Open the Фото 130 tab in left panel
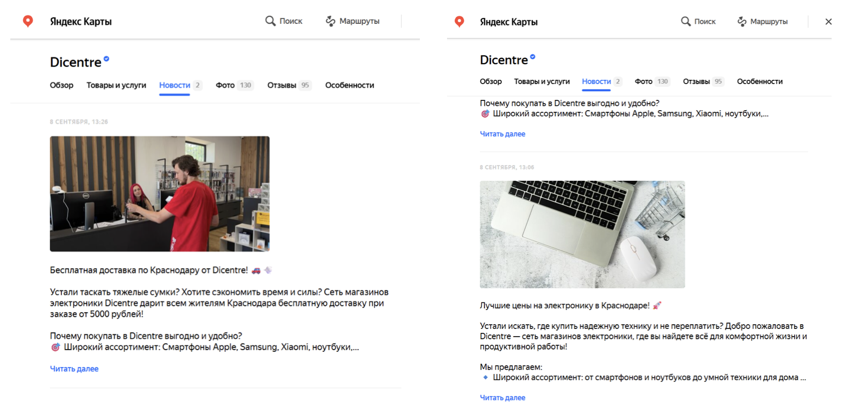Screen dimensions: 868x418 pyautogui.click(x=234, y=85)
